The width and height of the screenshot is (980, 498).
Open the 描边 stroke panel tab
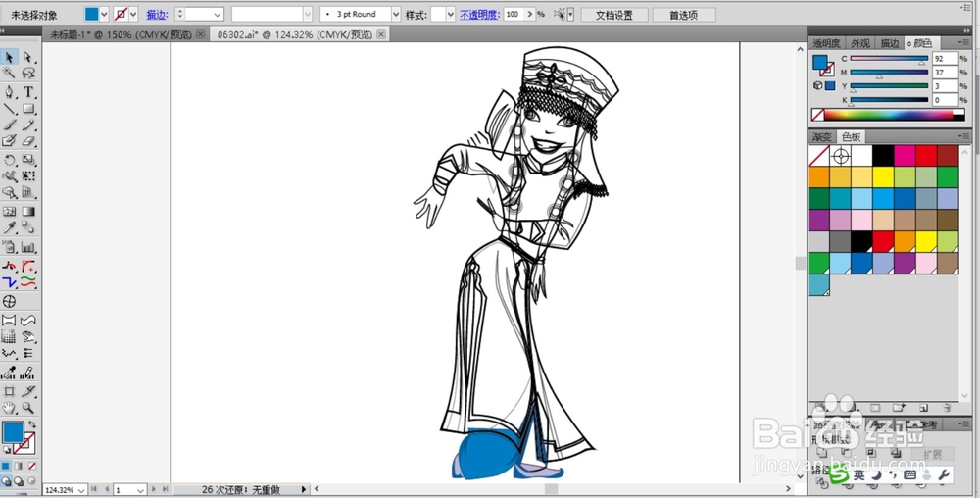[x=890, y=43]
